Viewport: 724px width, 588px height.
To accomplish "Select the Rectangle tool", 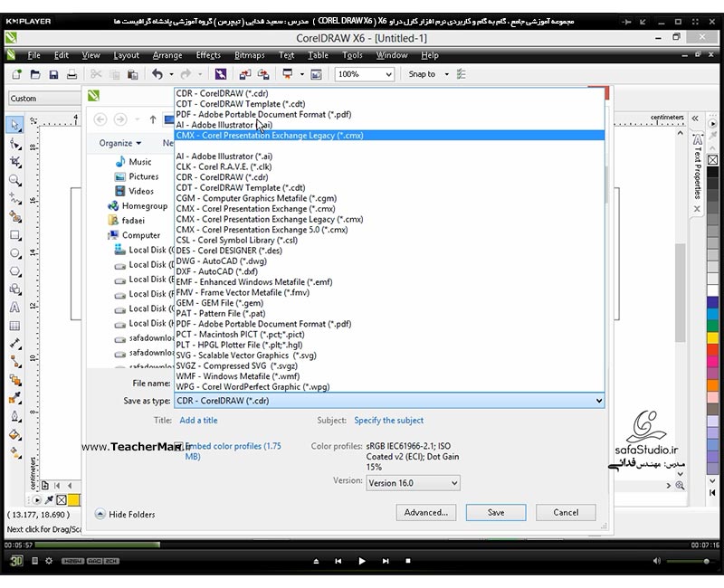I will [14, 235].
